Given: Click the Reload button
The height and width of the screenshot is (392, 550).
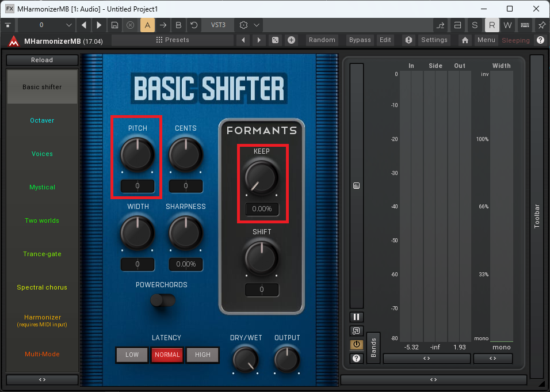Looking at the screenshot, I should coord(42,60).
